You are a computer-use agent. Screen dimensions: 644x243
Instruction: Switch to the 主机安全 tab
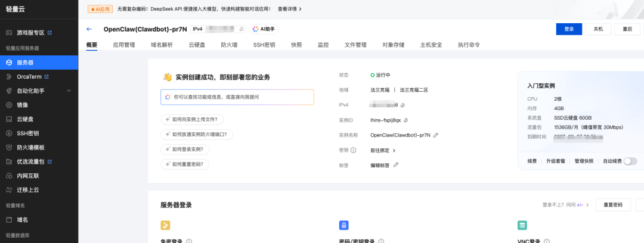pyautogui.click(x=431, y=45)
